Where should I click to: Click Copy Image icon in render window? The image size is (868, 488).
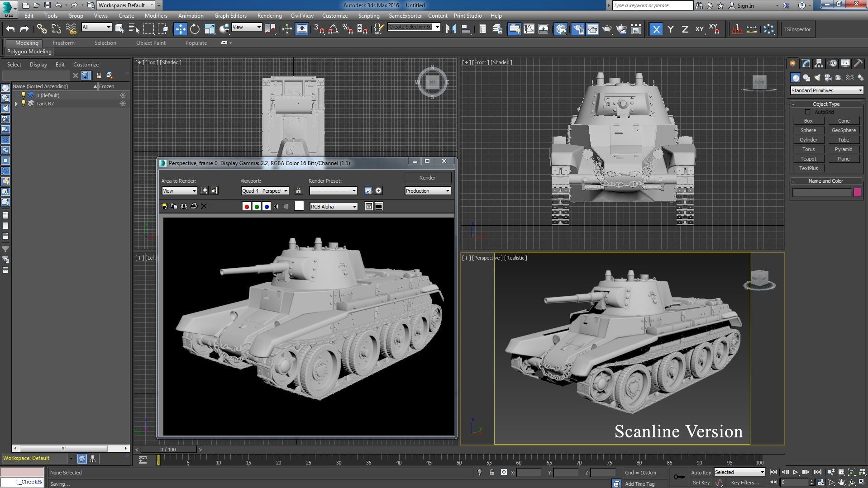pyautogui.click(x=174, y=206)
